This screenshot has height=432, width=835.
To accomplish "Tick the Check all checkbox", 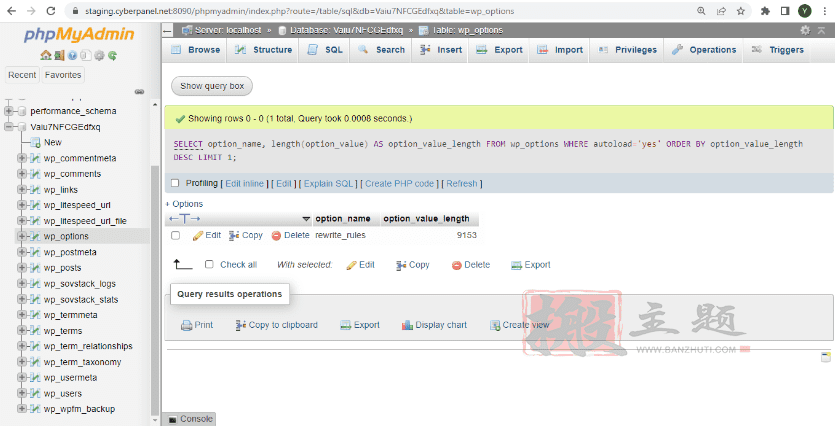I will pos(209,264).
